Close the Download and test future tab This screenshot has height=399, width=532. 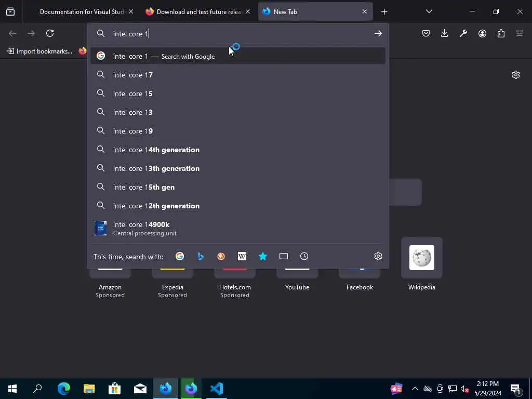point(248,12)
